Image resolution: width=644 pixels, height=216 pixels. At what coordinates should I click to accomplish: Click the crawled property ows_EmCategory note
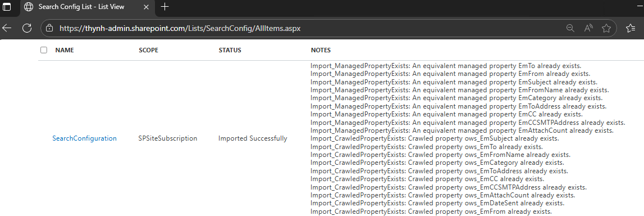pyautogui.click(x=437, y=163)
